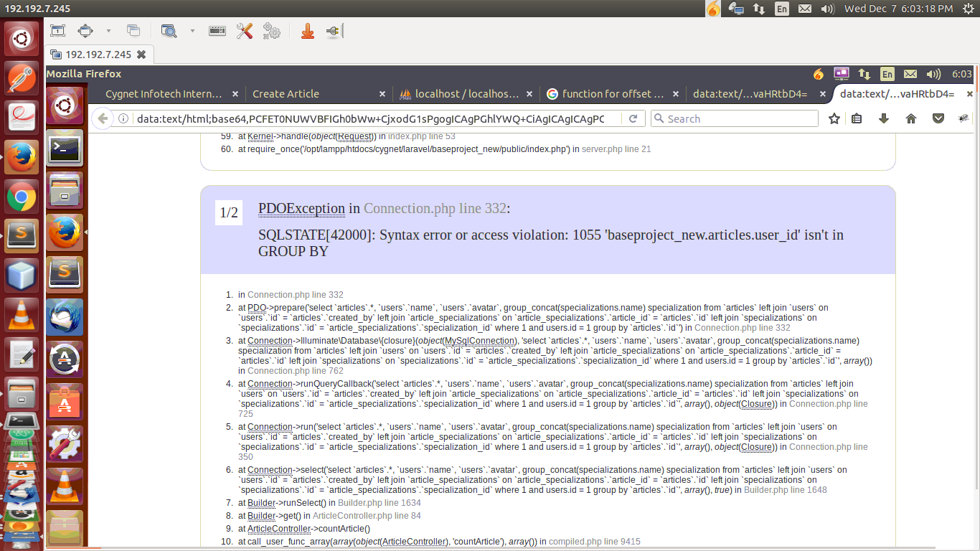Screen dimensions: 980x551
Task: Open Software Updater in the remote launcher
Action: click(x=65, y=359)
